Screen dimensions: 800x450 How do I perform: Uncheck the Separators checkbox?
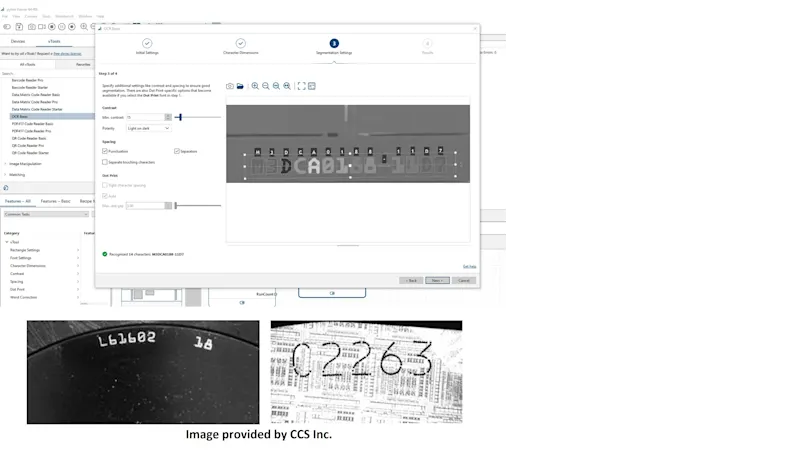click(x=177, y=151)
